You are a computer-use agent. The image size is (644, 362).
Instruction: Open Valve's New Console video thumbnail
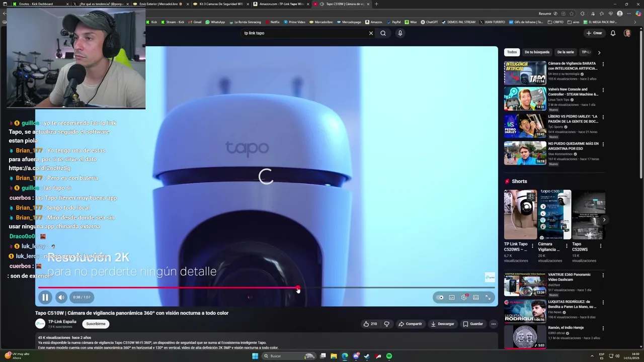525,99
